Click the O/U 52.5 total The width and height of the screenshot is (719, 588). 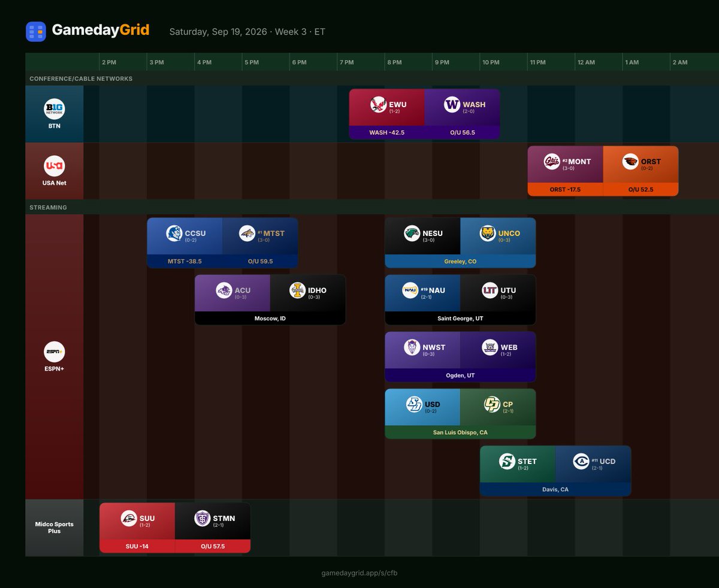[x=641, y=189]
